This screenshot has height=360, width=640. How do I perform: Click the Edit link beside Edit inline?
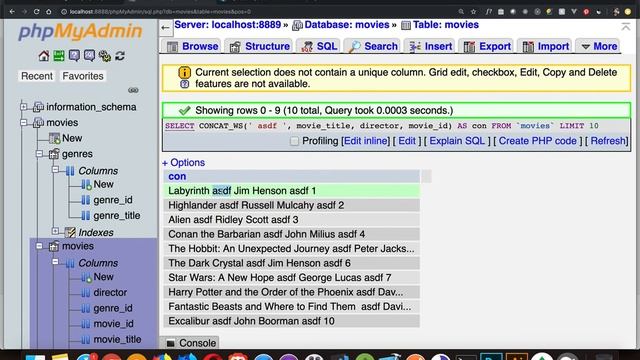click(407, 141)
